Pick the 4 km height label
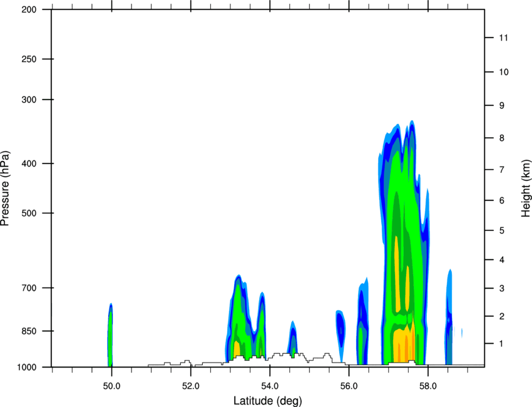This screenshot has width=532, height=407. pyautogui.click(x=502, y=260)
